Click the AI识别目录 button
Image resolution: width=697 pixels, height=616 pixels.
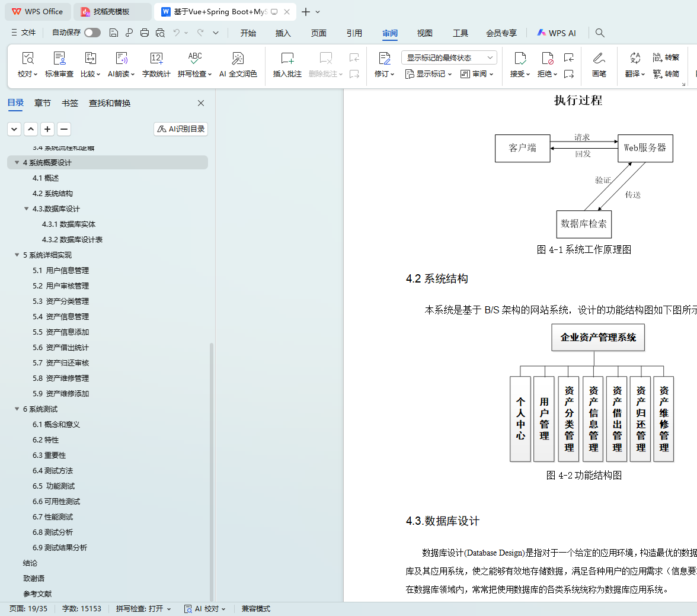click(x=181, y=129)
